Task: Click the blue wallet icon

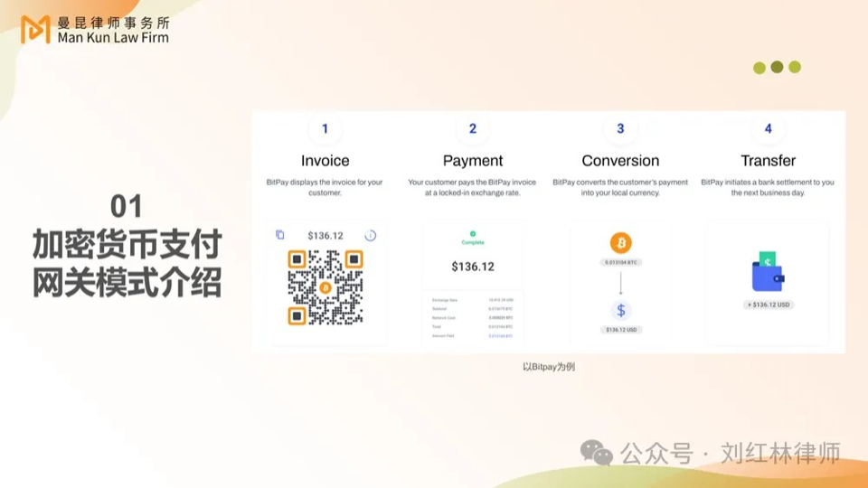Action: tap(768, 272)
